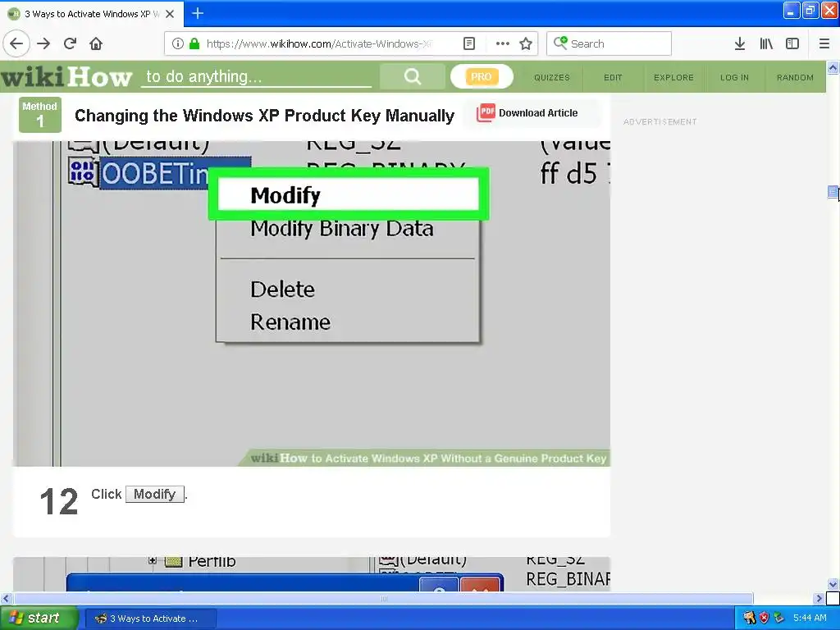Screen dimensions: 840x630
Task: Open the Firefox hamburger menu
Action: (x=824, y=43)
